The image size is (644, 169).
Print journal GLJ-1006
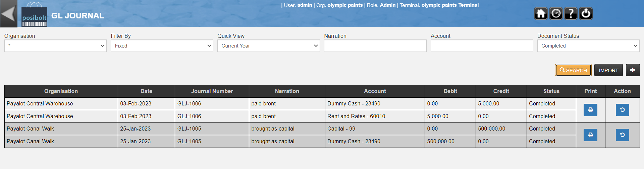[x=590, y=110]
